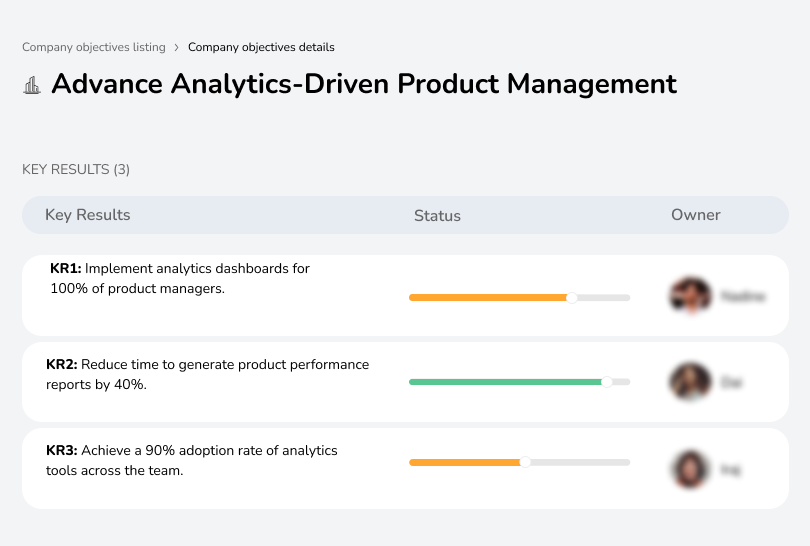Click the Status column header

[437, 215]
